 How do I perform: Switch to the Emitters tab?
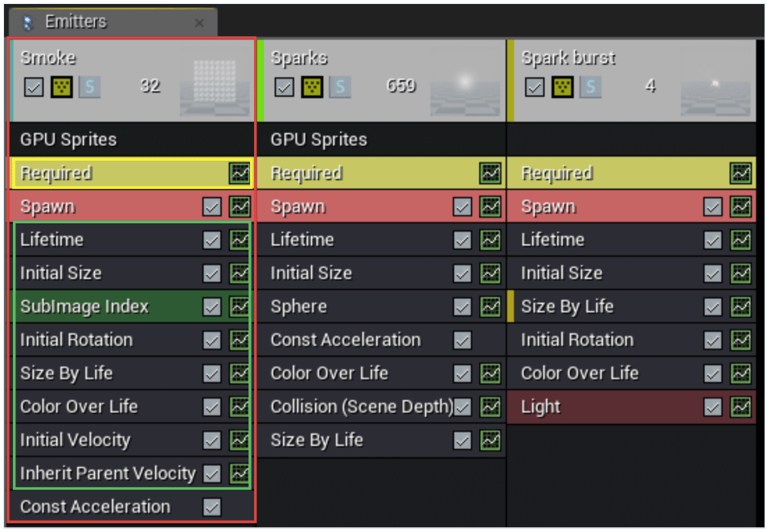coord(76,22)
